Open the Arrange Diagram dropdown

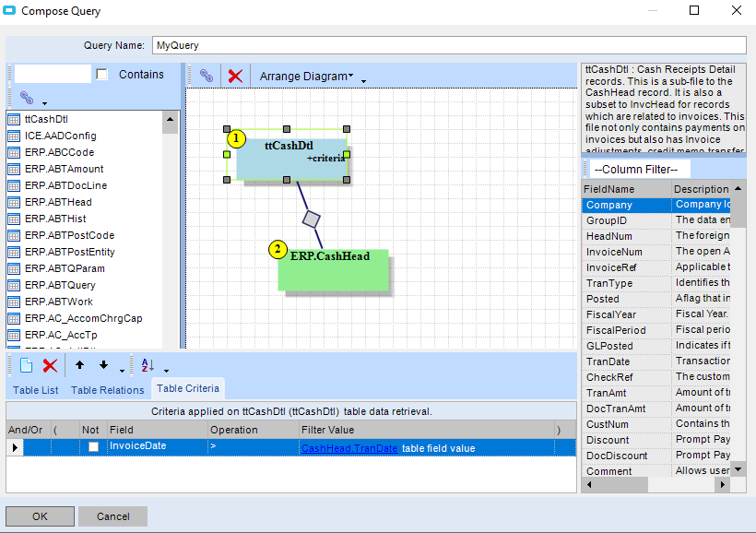pos(306,77)
